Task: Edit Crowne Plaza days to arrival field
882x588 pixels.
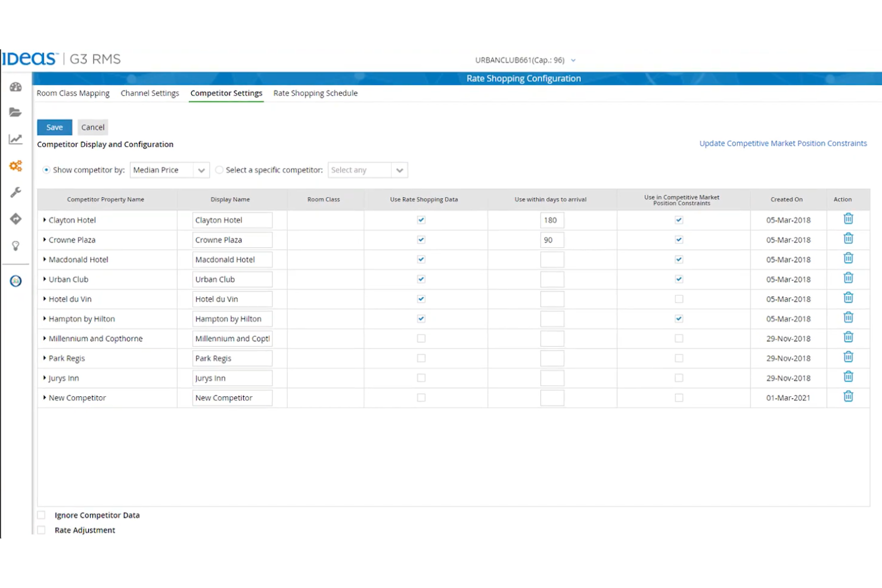Action: (552, 239)
